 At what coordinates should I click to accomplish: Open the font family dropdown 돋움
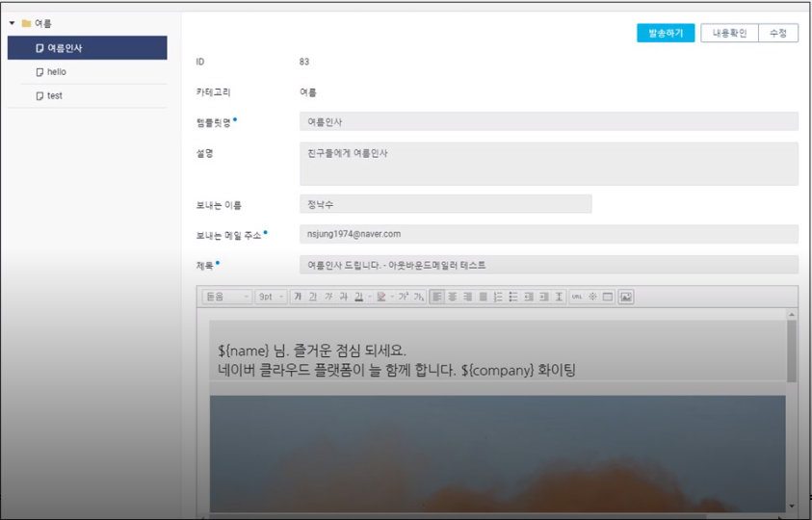coord(227,297)
